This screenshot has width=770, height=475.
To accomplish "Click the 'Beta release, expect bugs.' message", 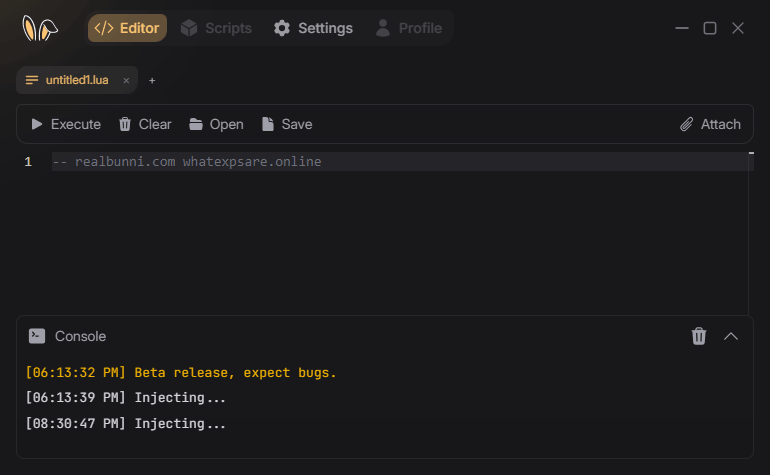I will point(235,373).
